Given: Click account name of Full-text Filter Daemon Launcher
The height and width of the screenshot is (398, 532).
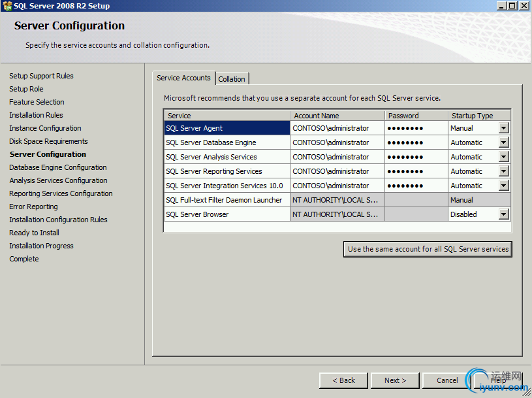Looking at the screenshot, I should point(337,200).
